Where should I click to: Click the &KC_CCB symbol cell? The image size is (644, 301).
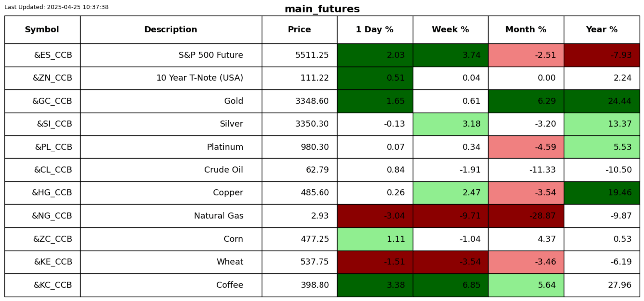tap(53, 285)
